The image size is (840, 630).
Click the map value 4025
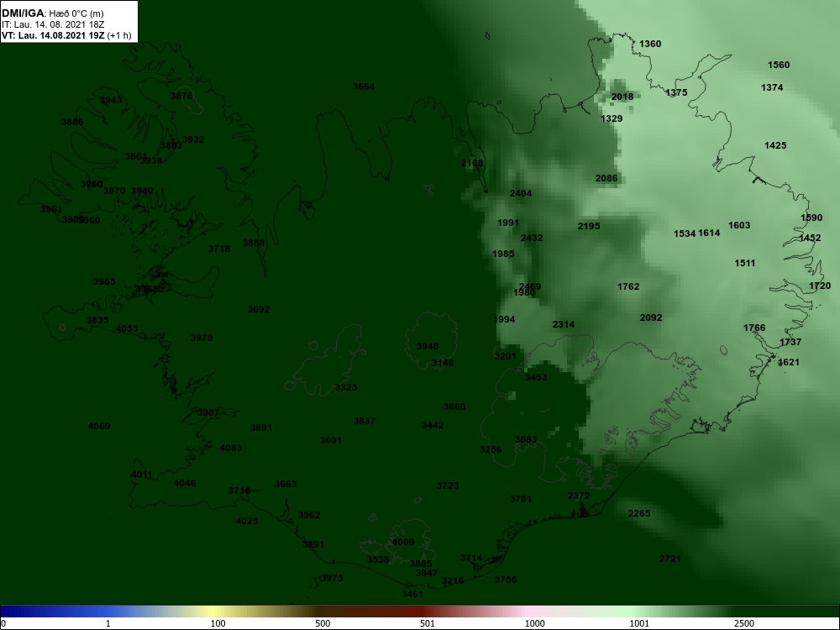(247, 521)
